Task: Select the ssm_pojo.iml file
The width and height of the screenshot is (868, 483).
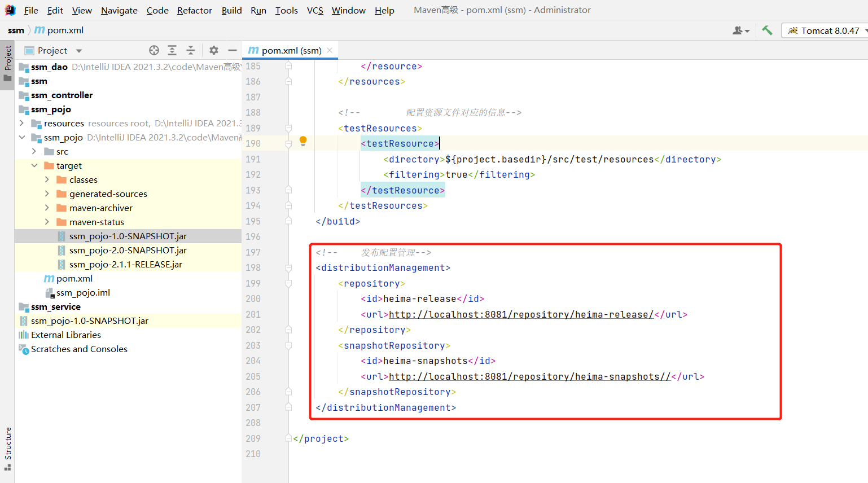Action: coord(128,292)
